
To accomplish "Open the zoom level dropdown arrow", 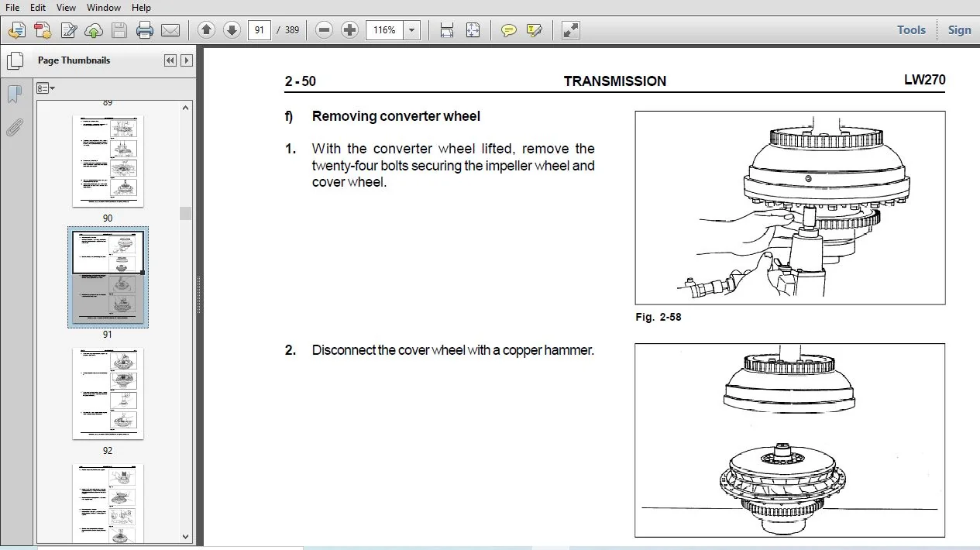I will (412, 30).
